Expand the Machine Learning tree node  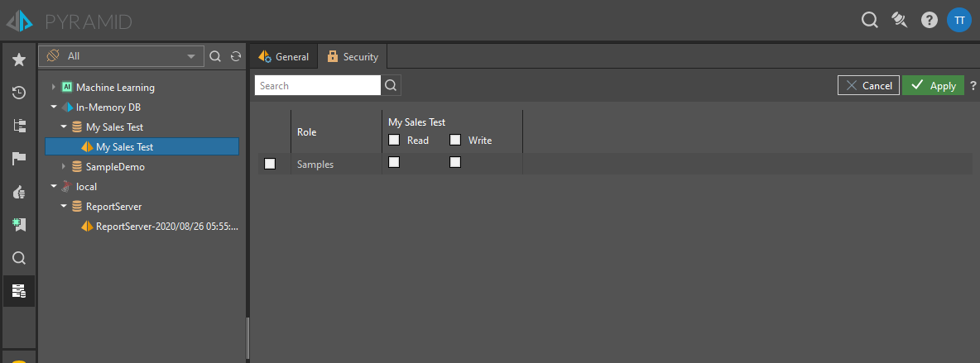point(54,87)
